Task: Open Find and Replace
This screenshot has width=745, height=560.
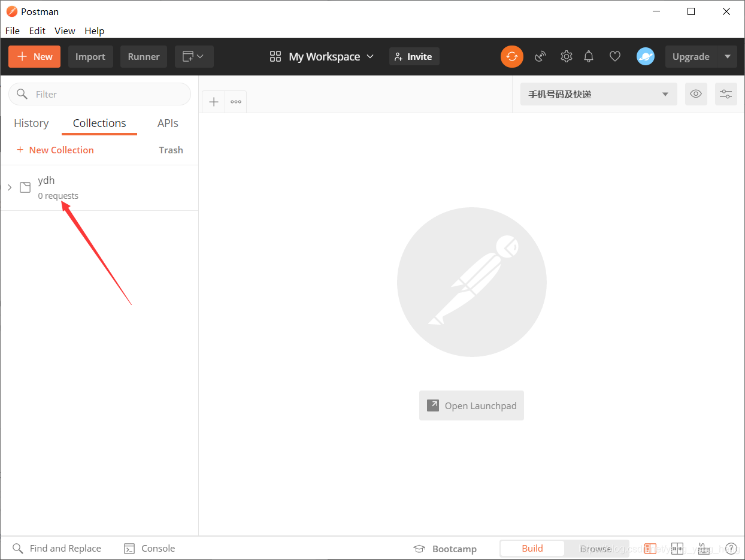Action: tap(57, 548)
